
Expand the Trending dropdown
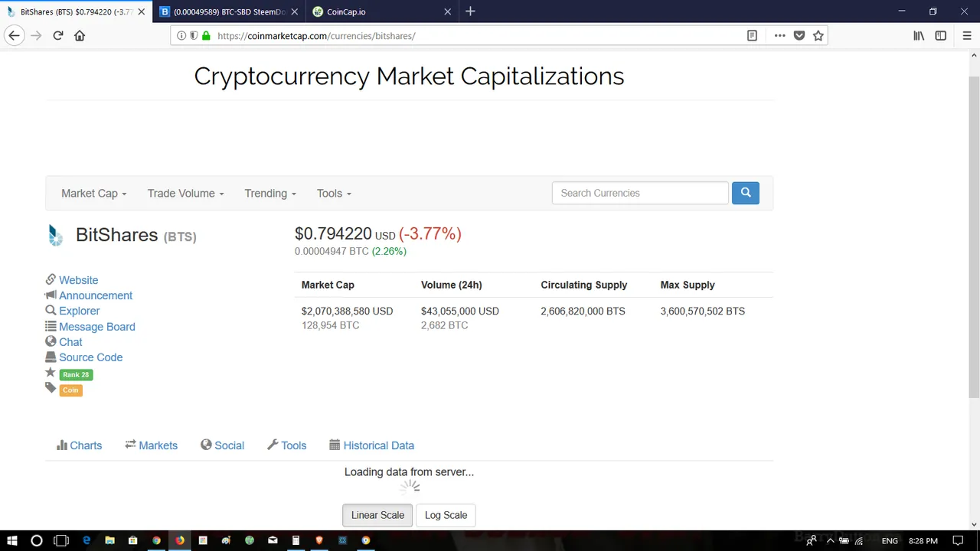coord(270,194)
